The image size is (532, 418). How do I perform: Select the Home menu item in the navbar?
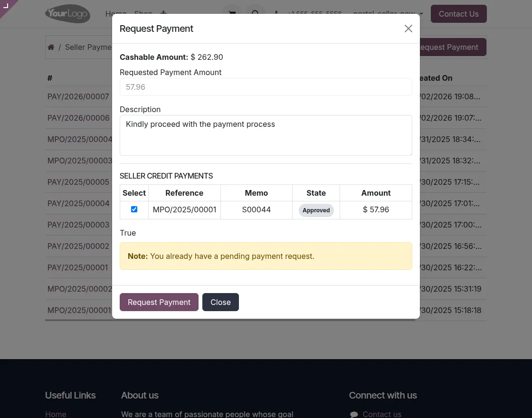click(115, 14)
